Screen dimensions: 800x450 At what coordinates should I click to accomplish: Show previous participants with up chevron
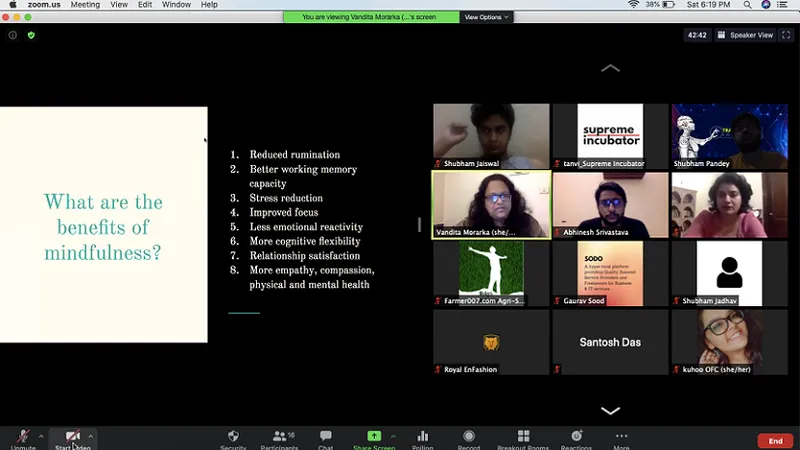[610, 68]
